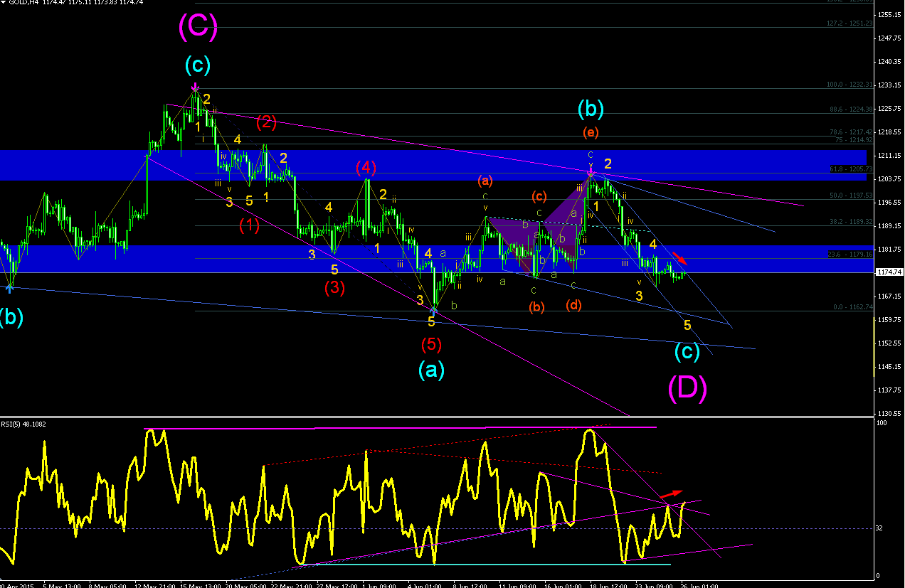Click cyan (c) label under magenta (C)

point(198,65)
